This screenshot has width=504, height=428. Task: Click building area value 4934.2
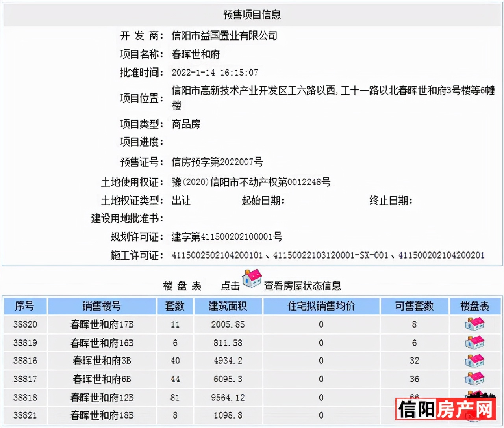tap(228, 361)
